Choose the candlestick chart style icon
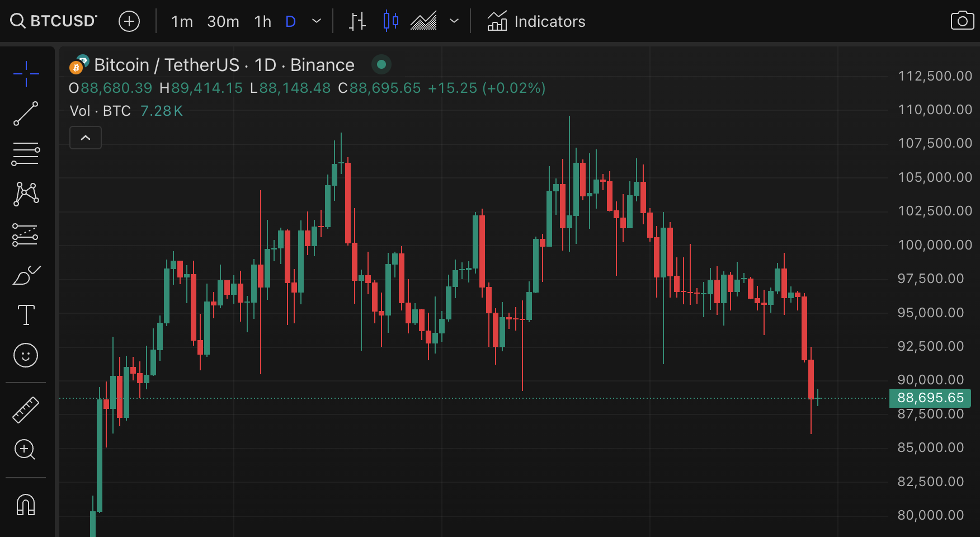Image resolution: width=980 pixels, height=537 pixels. [x=390, y=21]
